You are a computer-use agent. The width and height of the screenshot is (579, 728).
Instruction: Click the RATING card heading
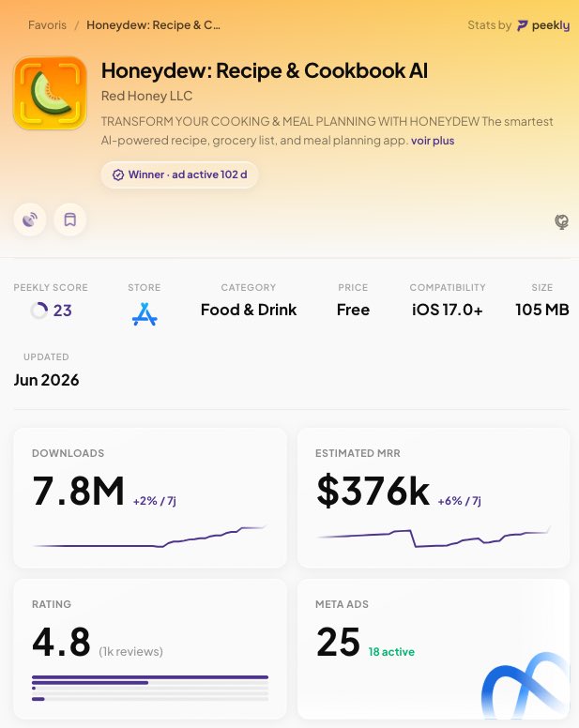[x=52, y=604]
